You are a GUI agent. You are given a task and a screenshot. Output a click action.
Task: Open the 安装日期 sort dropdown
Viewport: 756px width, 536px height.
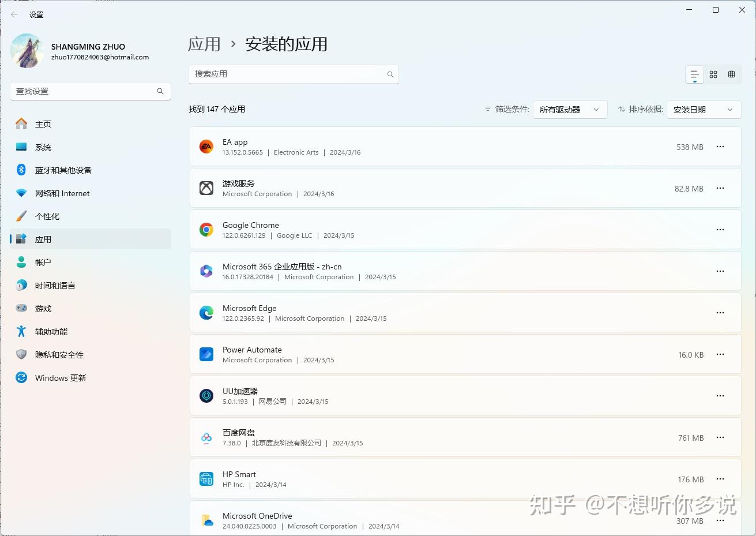[704, 110]
